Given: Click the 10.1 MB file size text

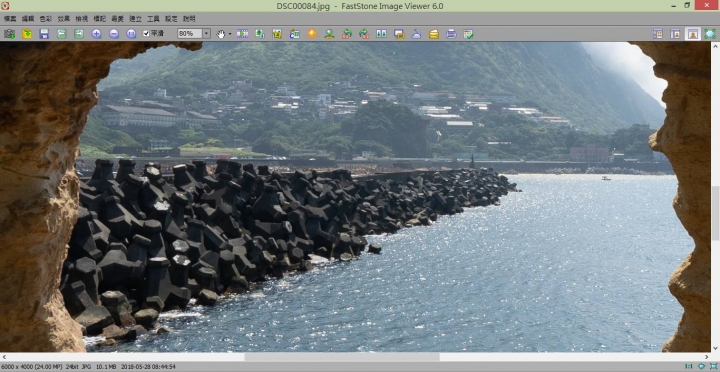Looking at the screenshot, I should tap(105, 366).
